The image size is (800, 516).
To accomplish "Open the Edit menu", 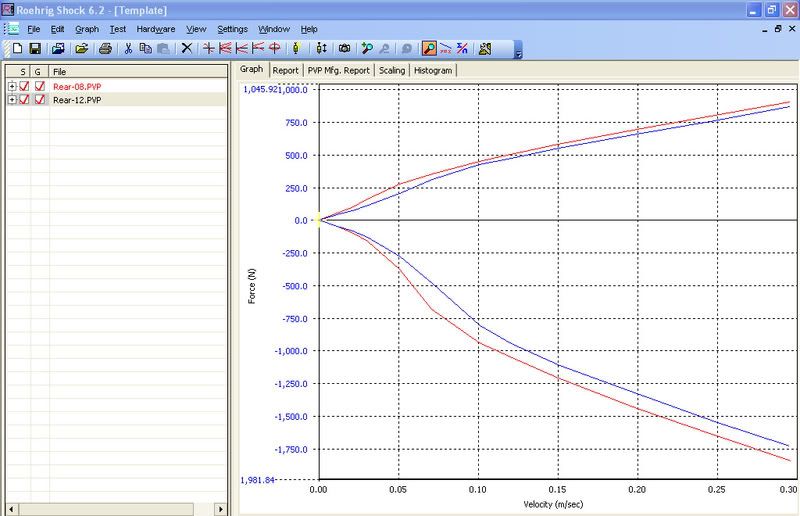I will coord(57,29).
